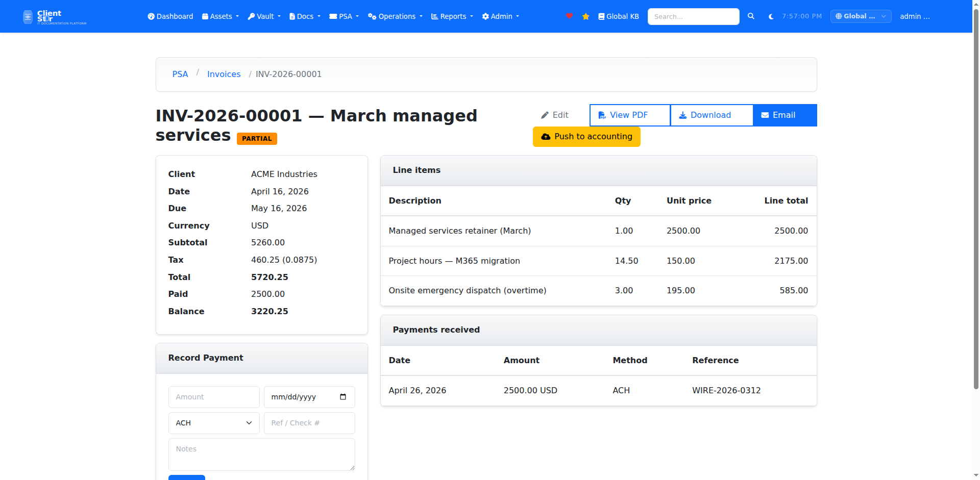Click the unit price 195.00 cell
The image size is (980, 480).
681,291
